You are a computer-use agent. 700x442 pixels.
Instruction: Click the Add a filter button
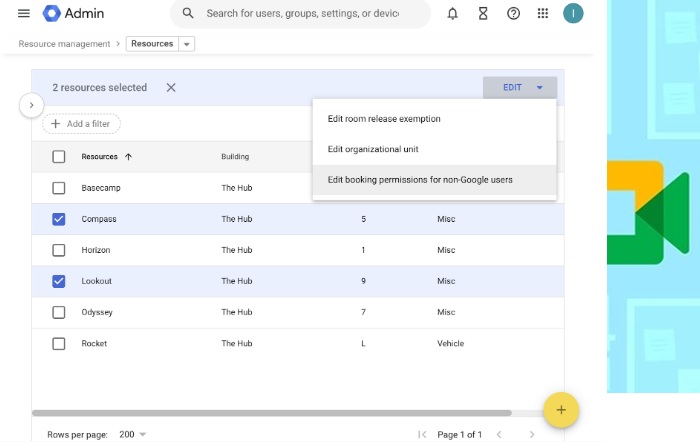[81, 124]
